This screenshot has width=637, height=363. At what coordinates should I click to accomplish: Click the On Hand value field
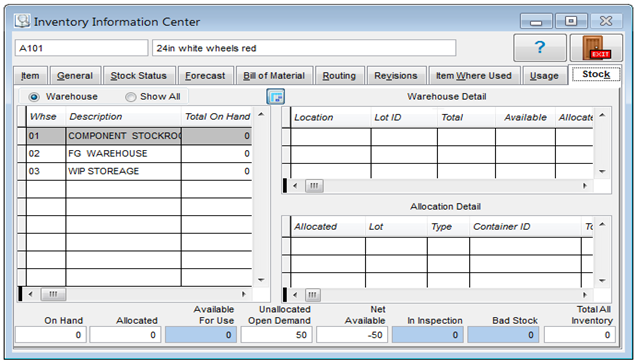point(51,335)
